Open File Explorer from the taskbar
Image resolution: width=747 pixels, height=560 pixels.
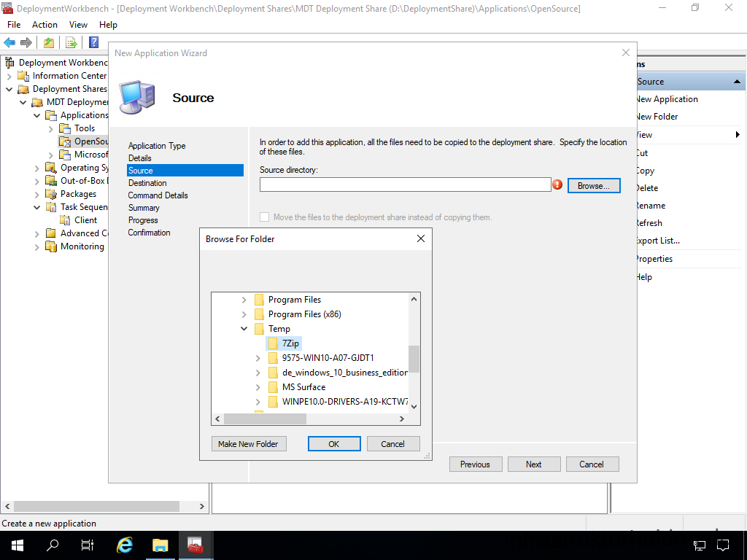pos(160,545)
